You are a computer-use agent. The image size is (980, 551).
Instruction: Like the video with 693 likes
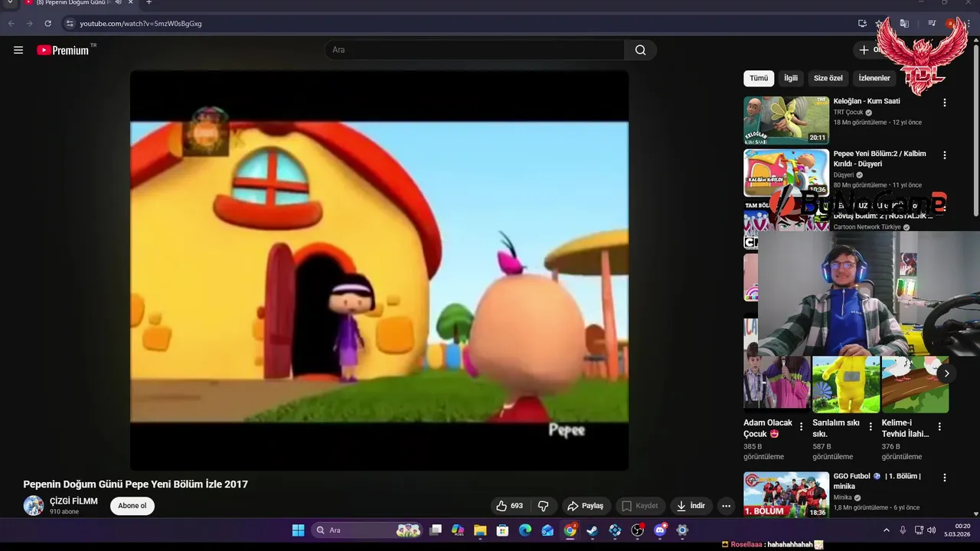coord(509,506)
